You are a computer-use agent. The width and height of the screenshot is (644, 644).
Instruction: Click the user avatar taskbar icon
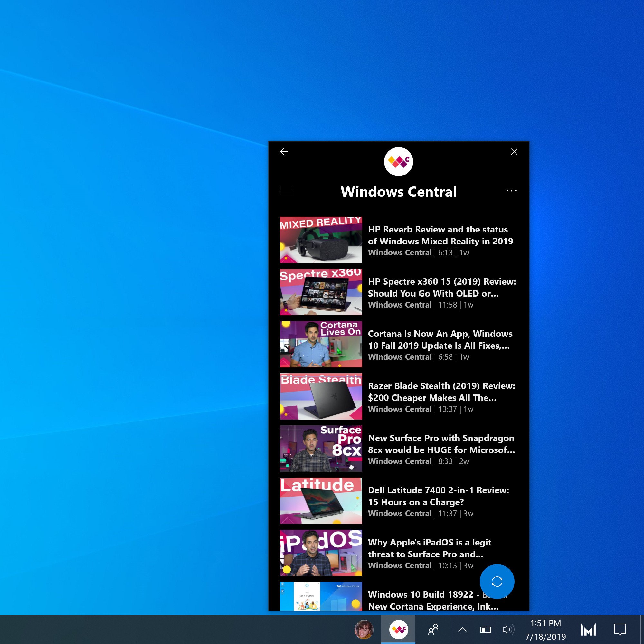coord(364,629)
